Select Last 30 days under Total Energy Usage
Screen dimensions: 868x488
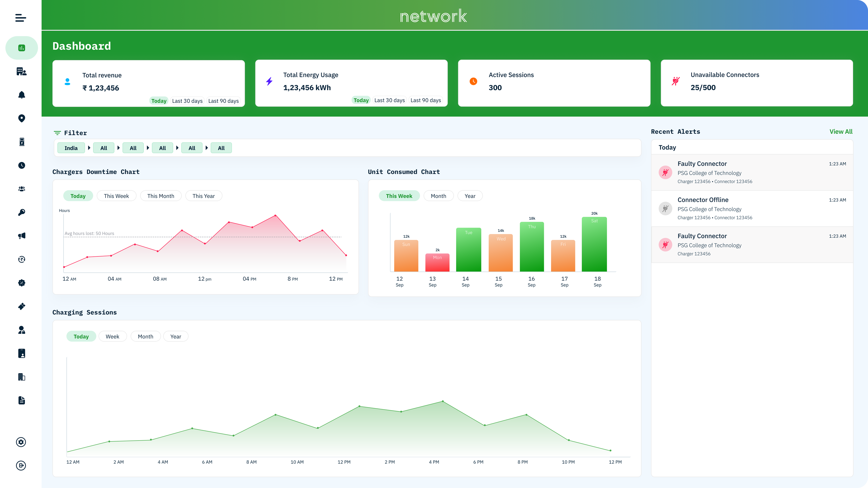(x=389, y=100)
